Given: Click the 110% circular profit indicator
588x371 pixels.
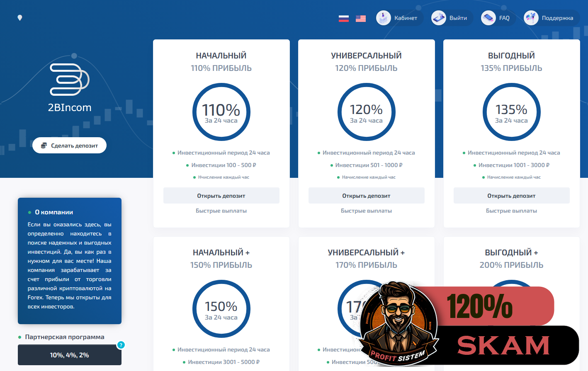Looking at the screenshot, I should point(221,112).
